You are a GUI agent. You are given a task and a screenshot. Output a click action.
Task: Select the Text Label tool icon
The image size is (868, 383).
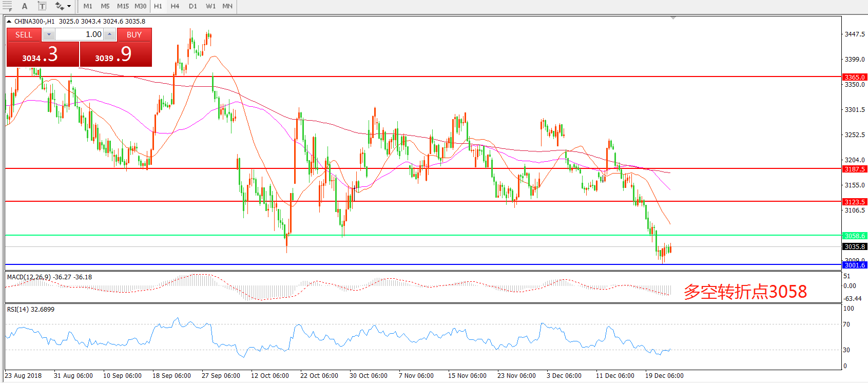click(42, 6)
